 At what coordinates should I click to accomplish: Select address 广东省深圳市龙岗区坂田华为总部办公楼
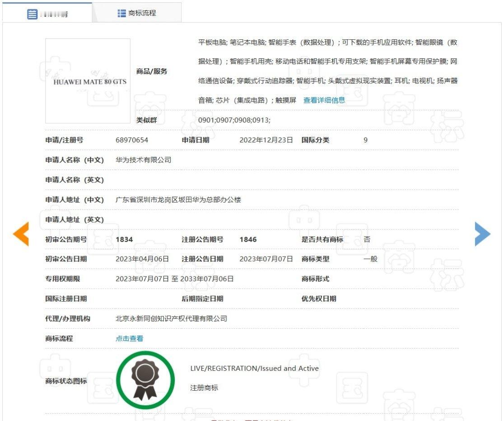pos(178,200)
